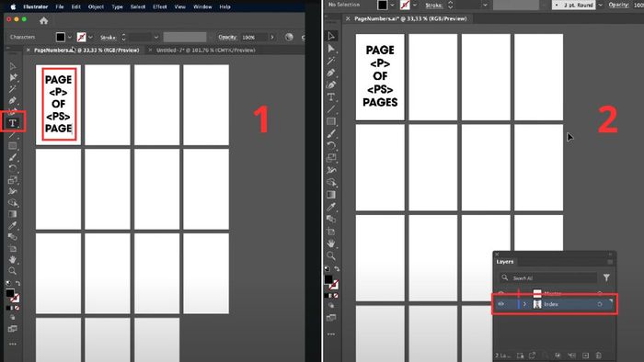Open the Effect menu
The width and height of the screenshot is (644, 362).
click(x=160, y=6)
